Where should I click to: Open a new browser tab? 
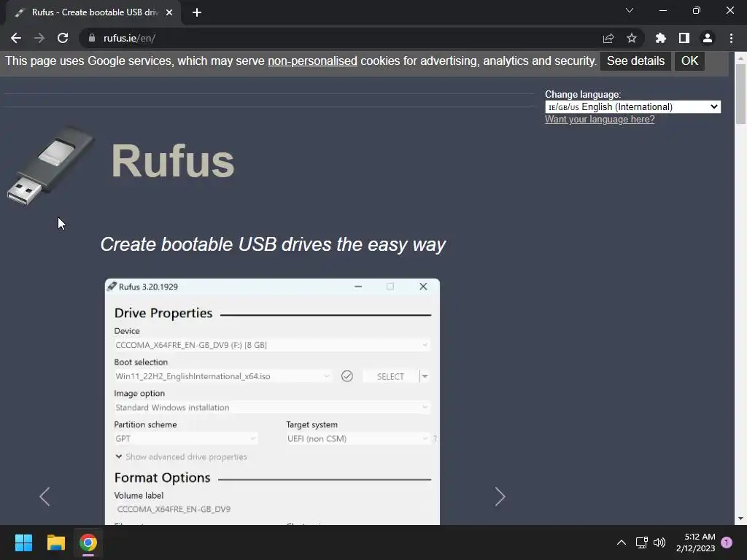tap(197, 12)
